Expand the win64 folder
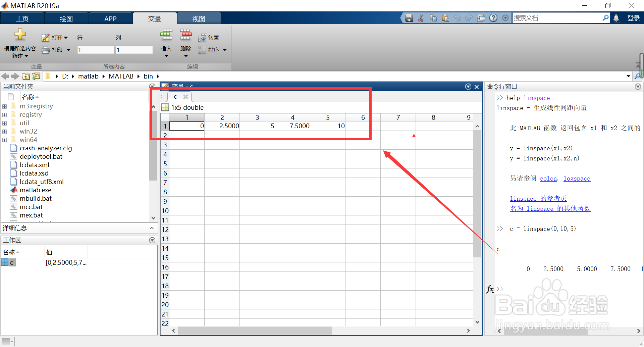The height and width of the screenshot is (347, 644). tap(5, 140)
